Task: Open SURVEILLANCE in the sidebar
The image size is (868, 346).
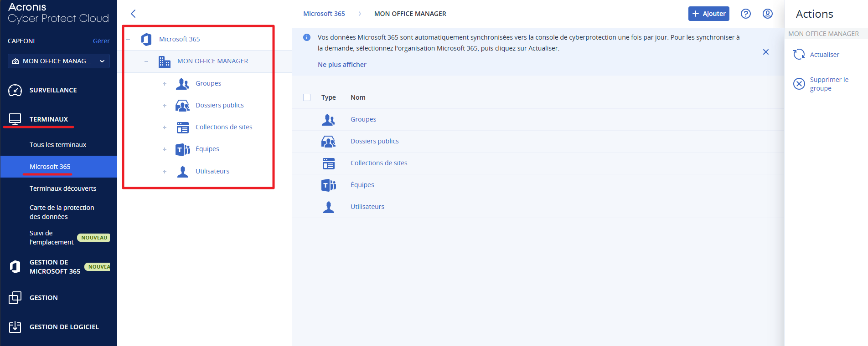Action: (53, 90)
